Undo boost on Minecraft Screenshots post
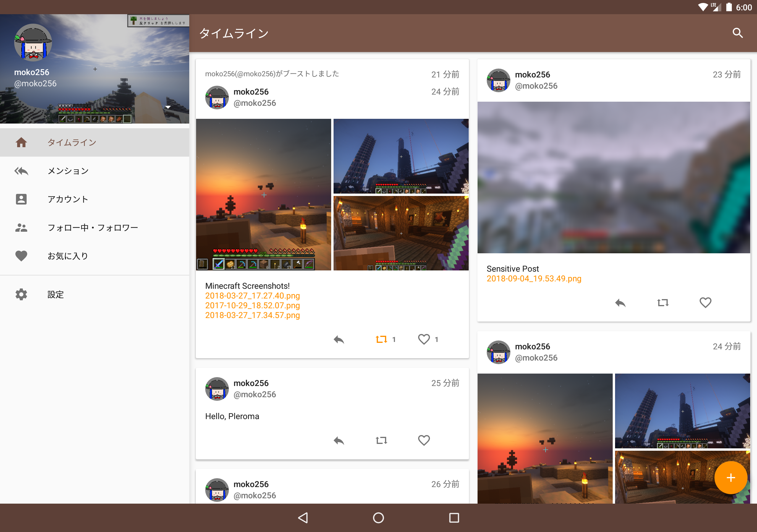Image resolution: width=757 pixels, height=532 pixels. pyautogui.click(x=381, y=340)
